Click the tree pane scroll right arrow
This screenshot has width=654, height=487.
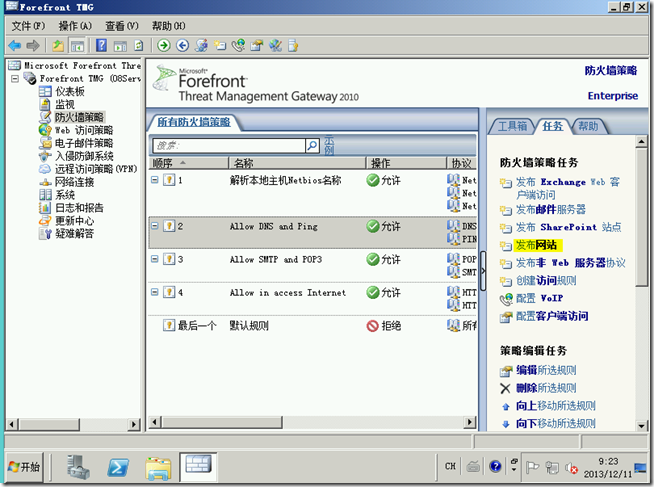coord(133,424)
